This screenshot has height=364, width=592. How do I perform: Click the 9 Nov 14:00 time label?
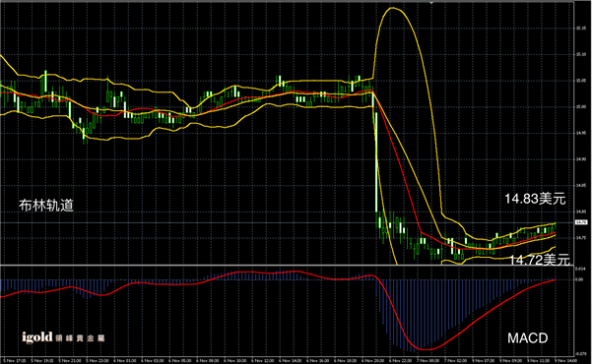566,361
